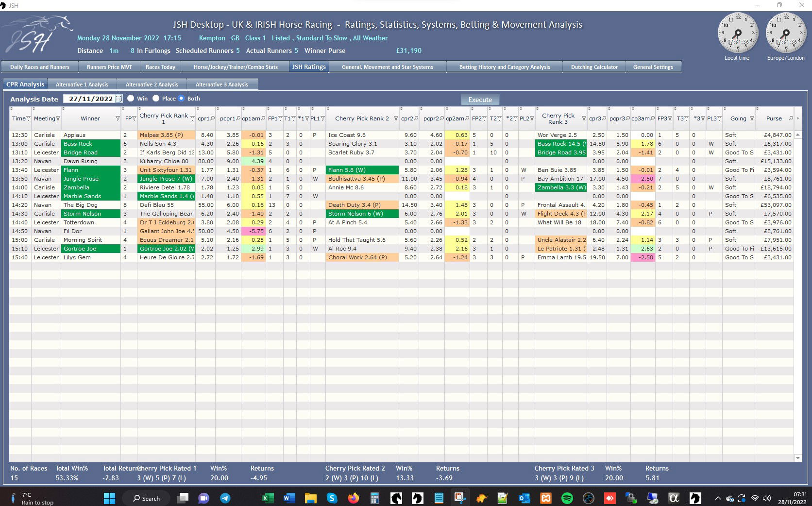The image size is (812, 506).
Task: Click the PL3 column filter icon
Action: [x=719, y=118]
